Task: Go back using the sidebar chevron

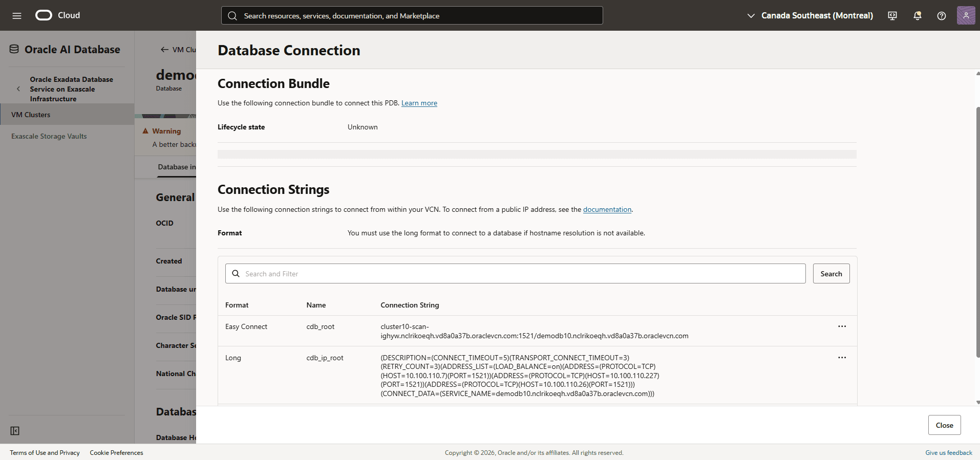Action: click(x=18, y=89)
